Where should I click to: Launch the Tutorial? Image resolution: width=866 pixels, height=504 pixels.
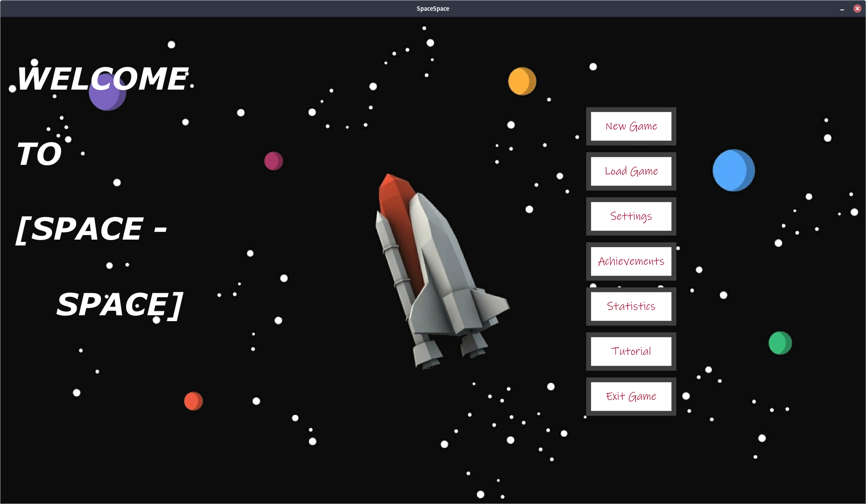pos(631,351)
